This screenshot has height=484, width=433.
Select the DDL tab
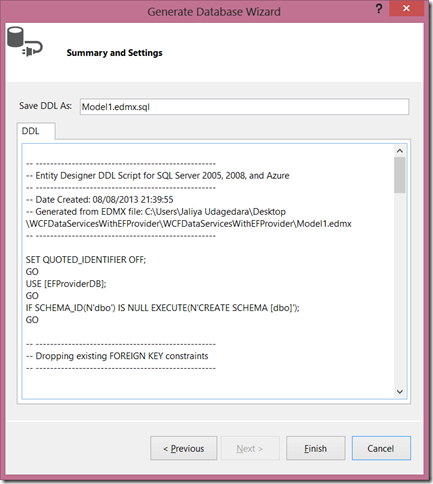pyautogui.click(x=36, y=131)
